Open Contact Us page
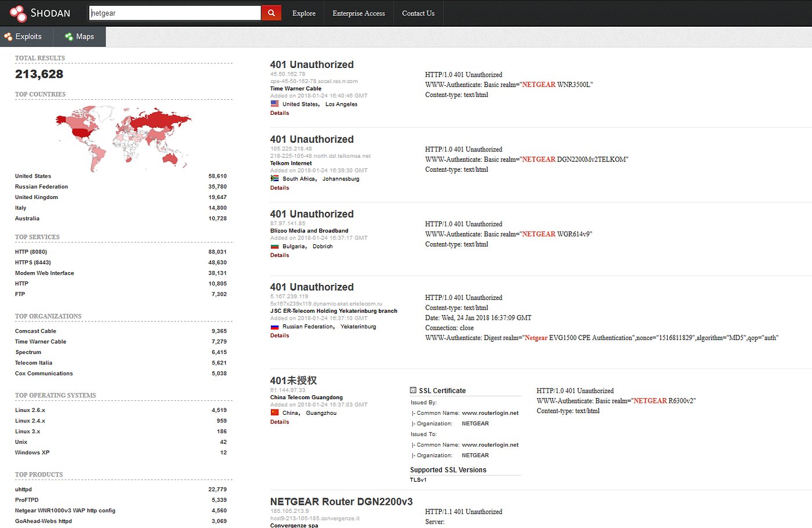 tap(418, 13)
